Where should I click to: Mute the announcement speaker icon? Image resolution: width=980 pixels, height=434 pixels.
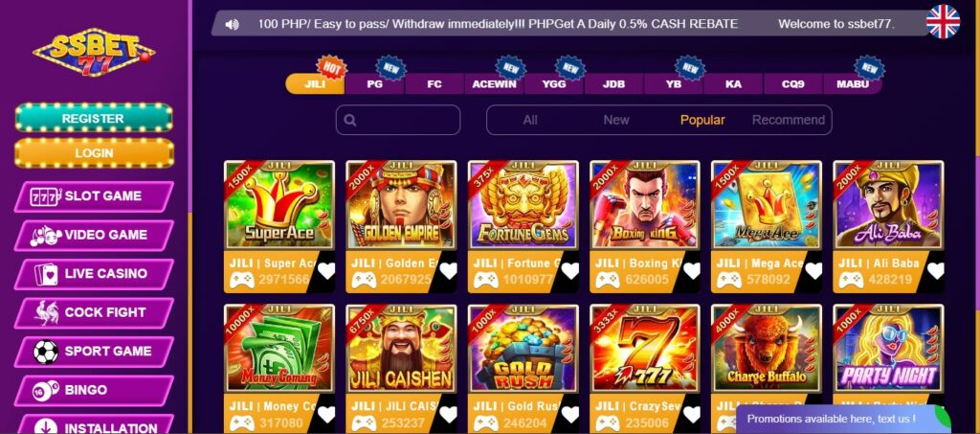coord(232,24)
